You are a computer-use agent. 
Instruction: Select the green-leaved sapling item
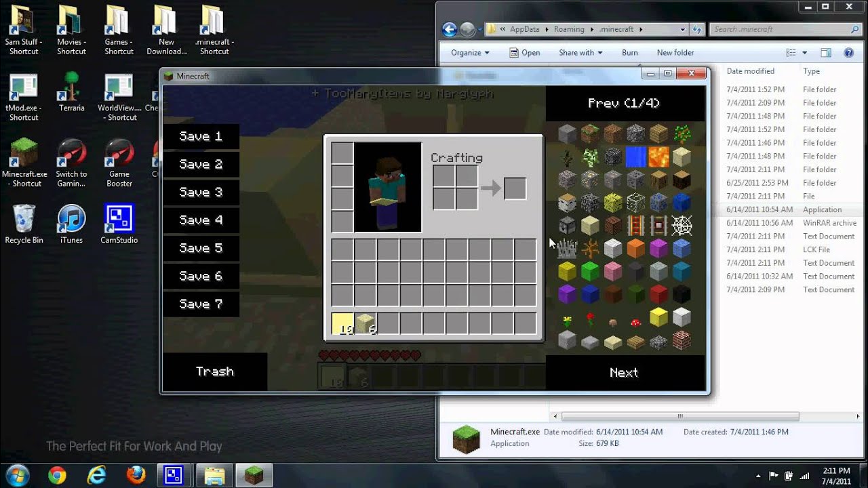[x=682, y=134]
